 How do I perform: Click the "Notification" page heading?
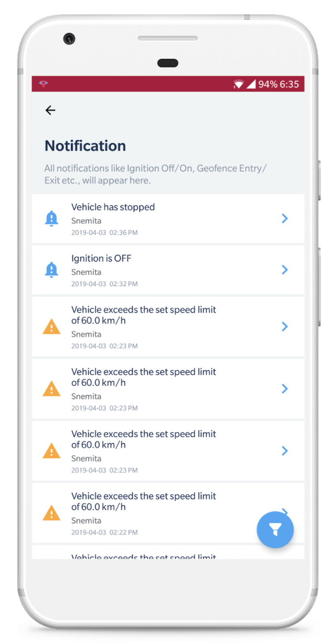point(85,146)
